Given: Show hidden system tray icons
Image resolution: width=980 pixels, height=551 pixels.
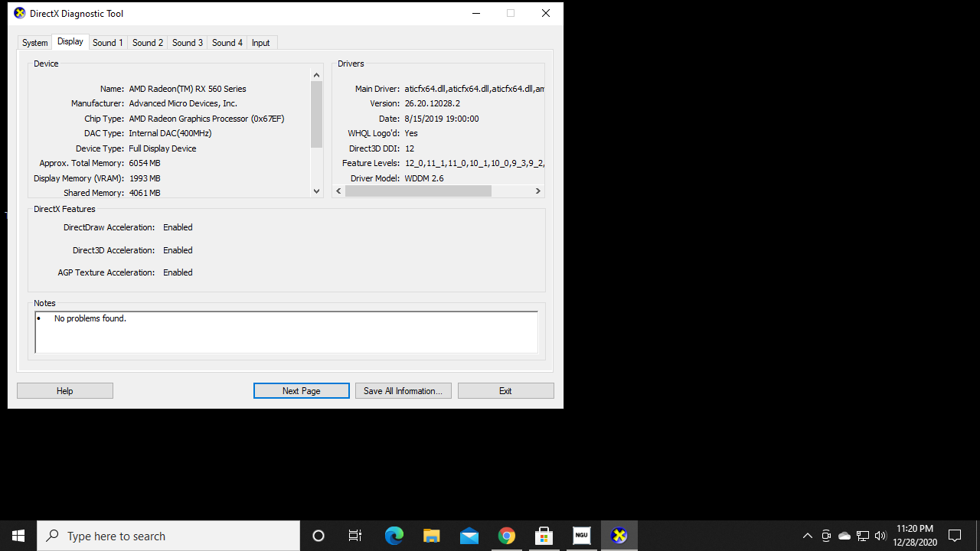Looking at the screenshot, I should pos(807,536).
